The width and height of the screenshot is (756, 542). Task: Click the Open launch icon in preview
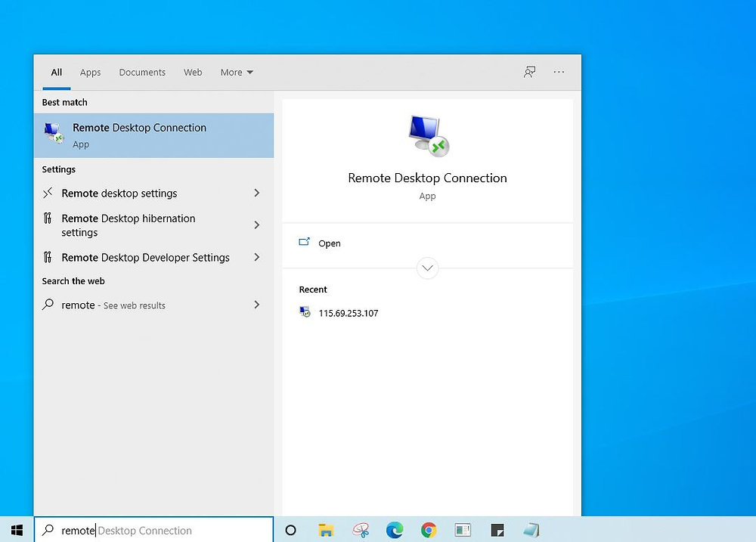pyautogui.click(x=304, y=242)
